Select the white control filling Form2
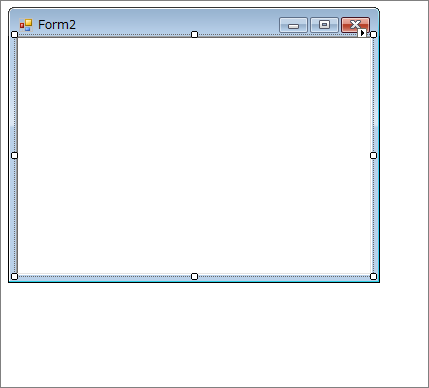The image size is (429, 388). 194,155
